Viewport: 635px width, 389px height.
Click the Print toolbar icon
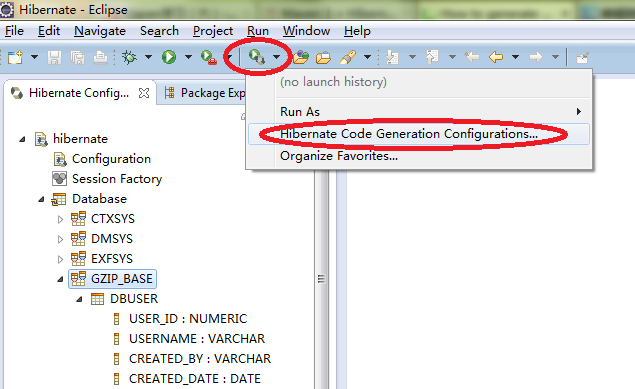click(100, 57)
